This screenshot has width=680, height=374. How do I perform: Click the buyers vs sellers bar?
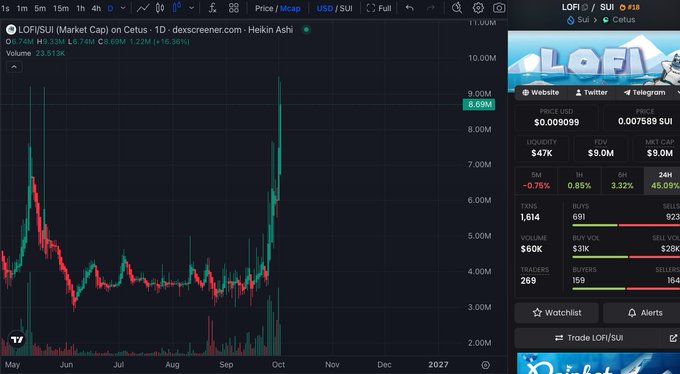click(x=626, y=289)
